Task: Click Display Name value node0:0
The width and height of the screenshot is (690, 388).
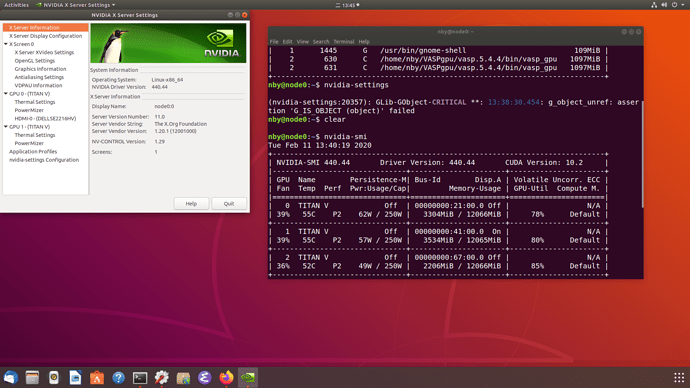Action: coord(164,106)
